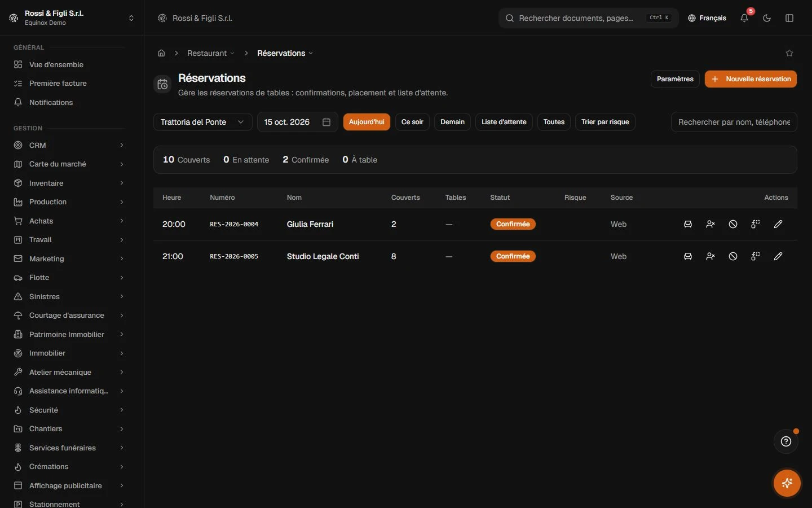Seat Giulia Ferrari using the armchair icon
Image resolution: width=812 pixels, height=508 pixels.
tap(688, 224)
